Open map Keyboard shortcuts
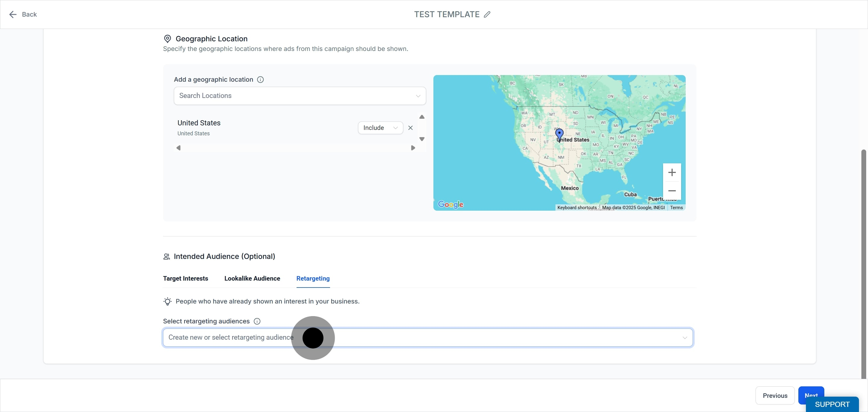The image size is (868, 412). pyautogui.click(x=577, y=208)
